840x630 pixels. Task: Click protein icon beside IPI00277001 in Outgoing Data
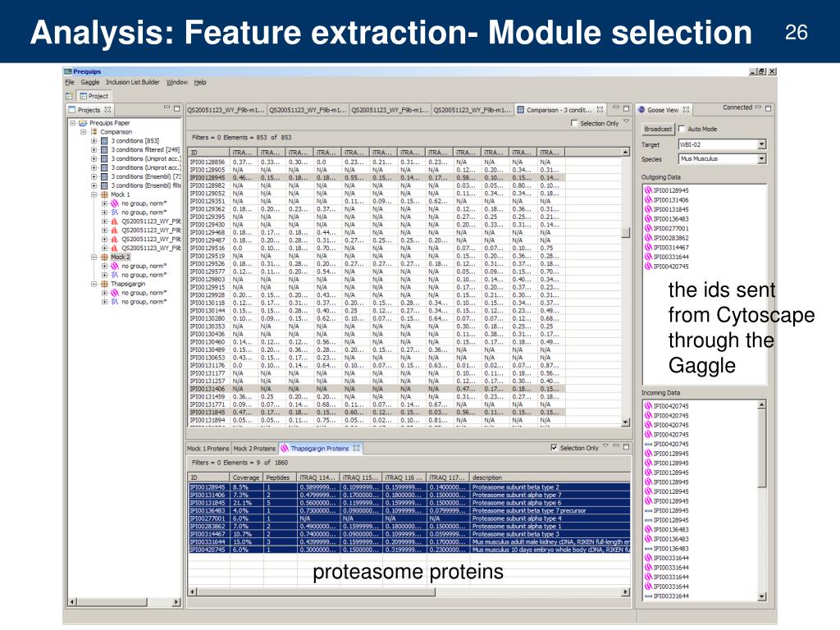pyautogui.click(x=648, y=228)
